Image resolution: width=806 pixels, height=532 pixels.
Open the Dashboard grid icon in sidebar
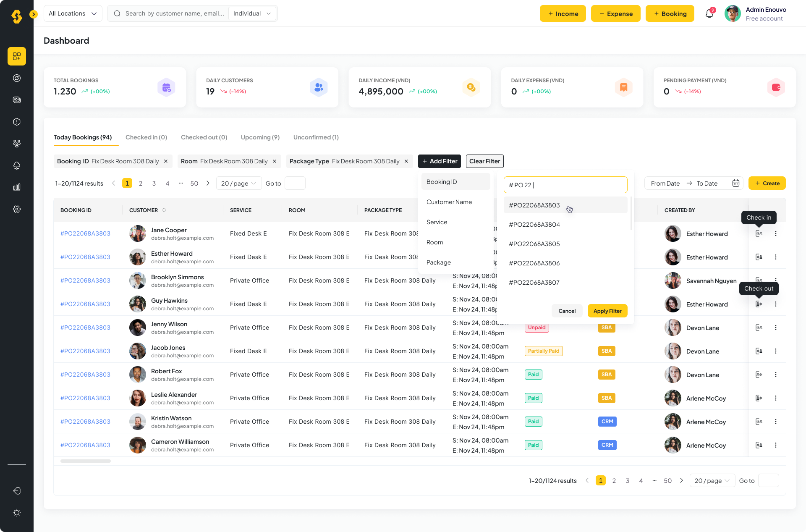17,56
